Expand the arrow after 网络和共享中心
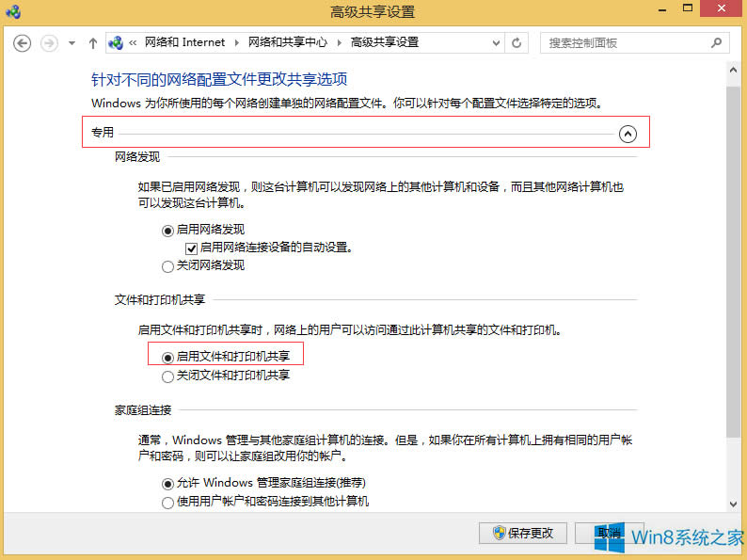 tap(340, 43)
